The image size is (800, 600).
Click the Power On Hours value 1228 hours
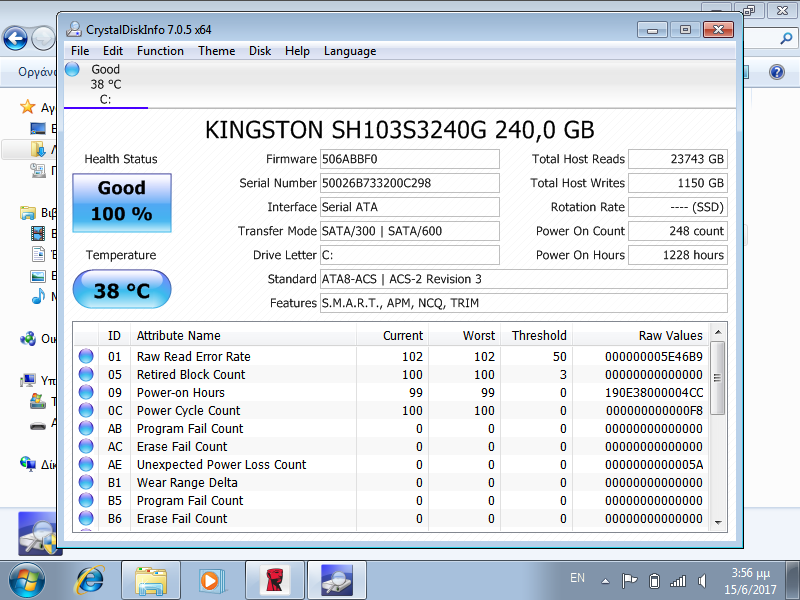pos(678,255)
